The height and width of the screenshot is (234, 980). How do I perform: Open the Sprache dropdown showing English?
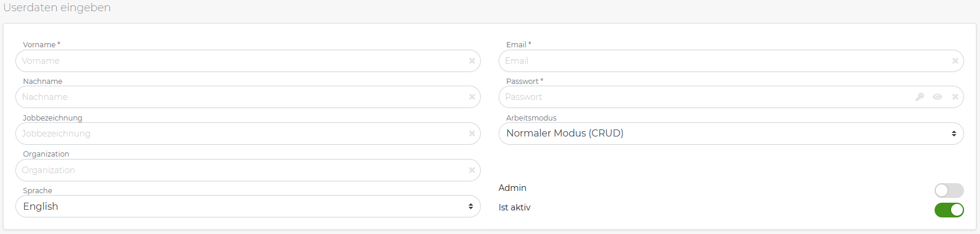(248, 206)
